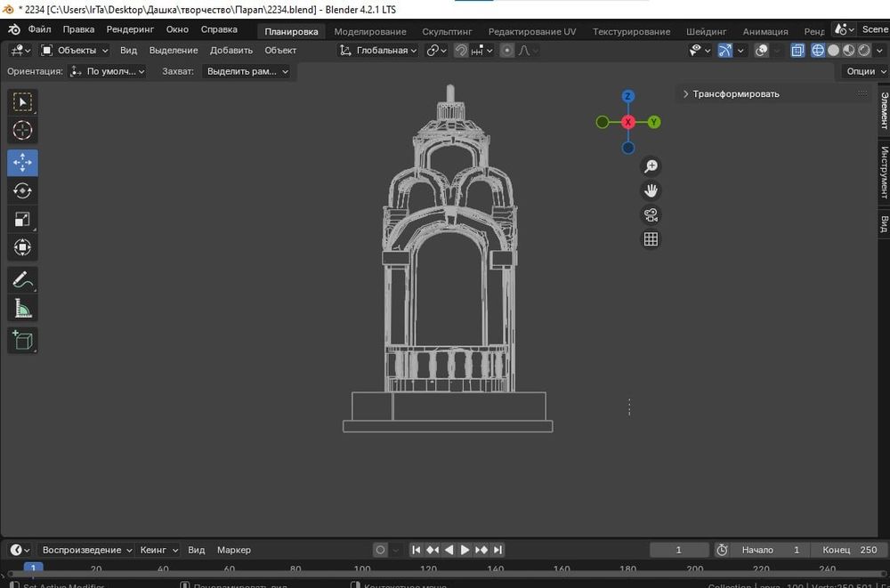This screenshot has height=588, width=890.
Task: Select the Transform tool
Action: tap(23, 247)
